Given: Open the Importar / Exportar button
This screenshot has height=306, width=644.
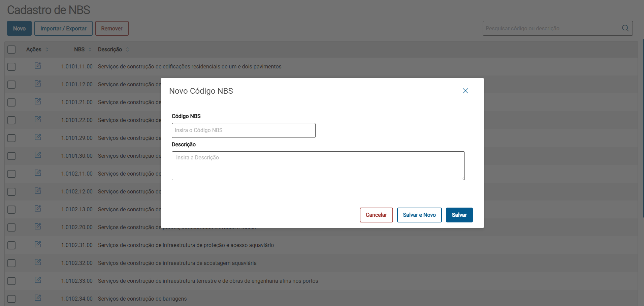Looking at the screenshot, I should click(x=63, y=29).
